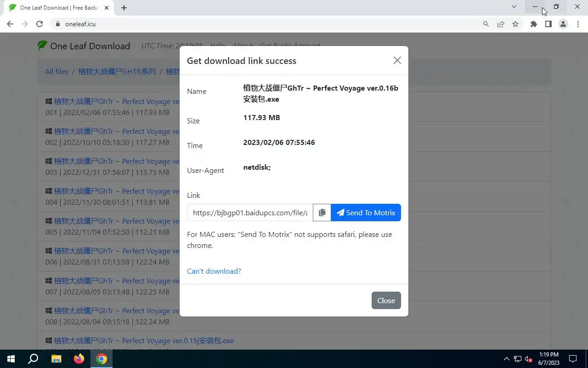Open Chrome profile avatar

point(563,24)
